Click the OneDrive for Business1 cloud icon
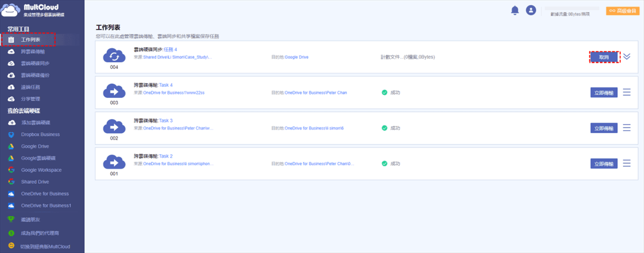Image resolution: width=644 pixels, height=253 pixels. (11, 206)
